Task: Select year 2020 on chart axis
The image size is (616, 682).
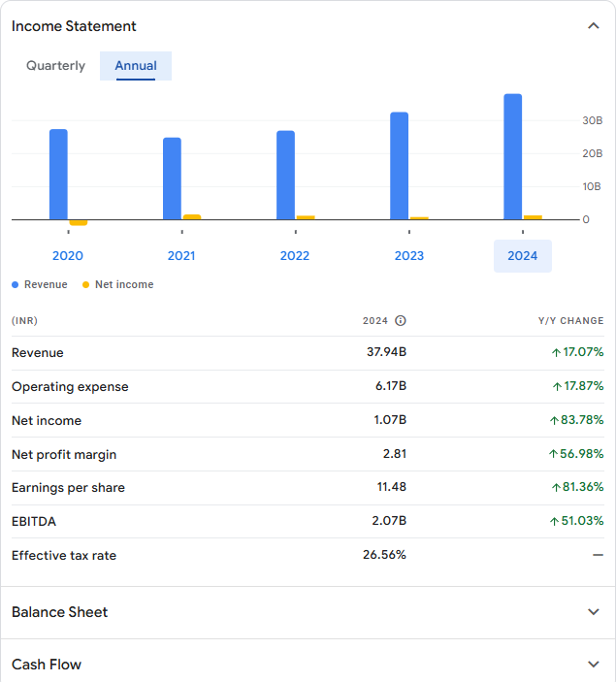Action: [68, 256]
